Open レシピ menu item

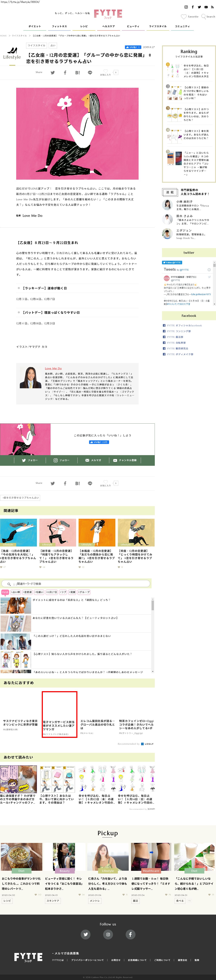coord(84,26)
